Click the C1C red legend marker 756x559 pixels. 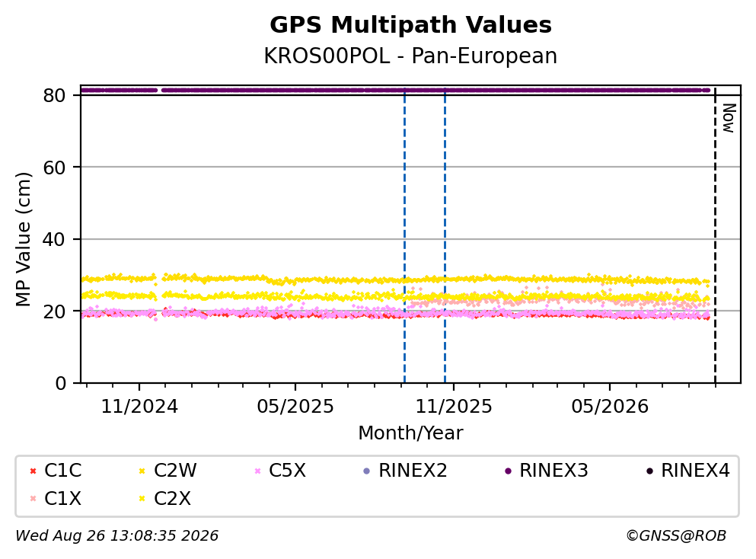point(33,471)
